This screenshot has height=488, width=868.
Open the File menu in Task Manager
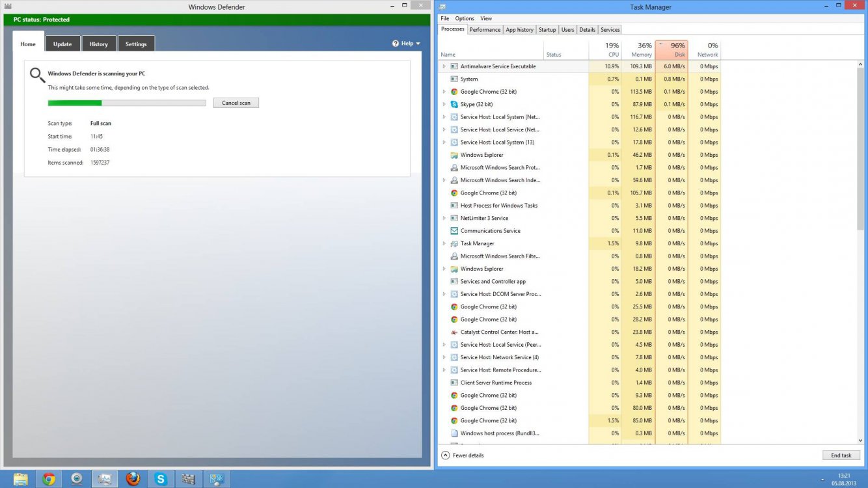[445, 18]
